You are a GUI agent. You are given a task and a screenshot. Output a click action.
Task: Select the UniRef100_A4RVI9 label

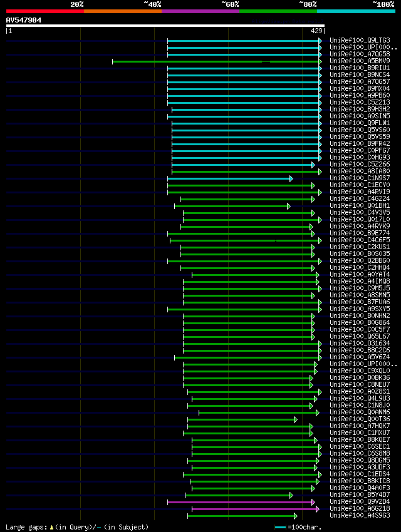360,192
